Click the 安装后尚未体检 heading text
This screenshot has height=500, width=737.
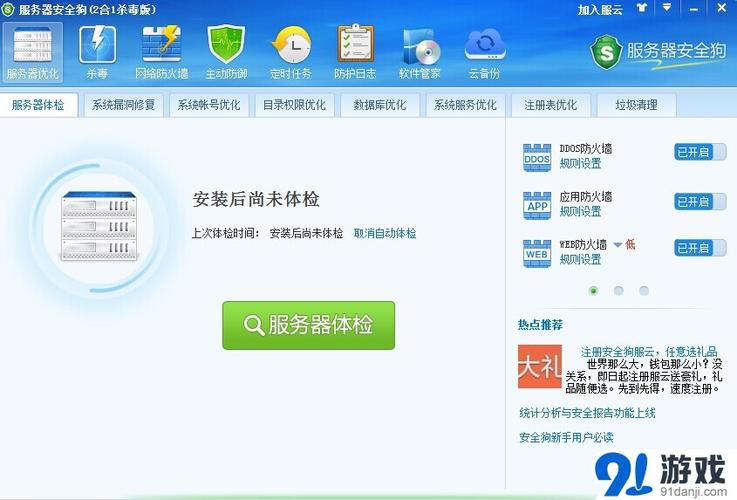click(256, 199)
